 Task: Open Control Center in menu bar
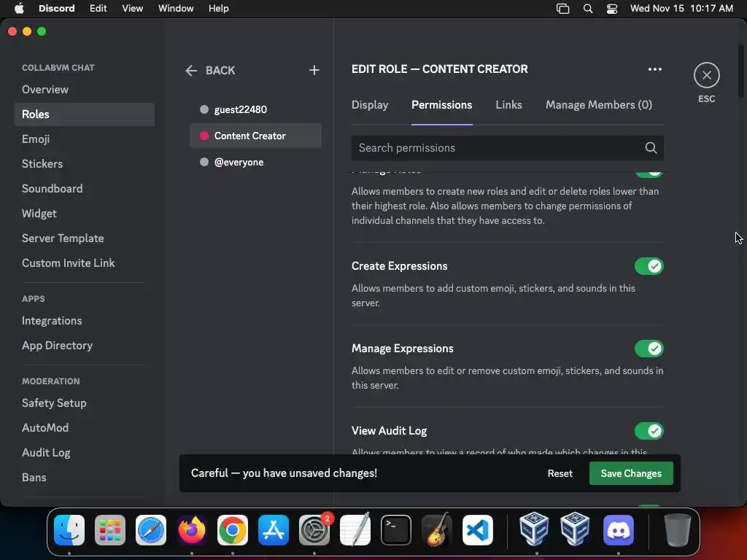[x=612, y=9]
